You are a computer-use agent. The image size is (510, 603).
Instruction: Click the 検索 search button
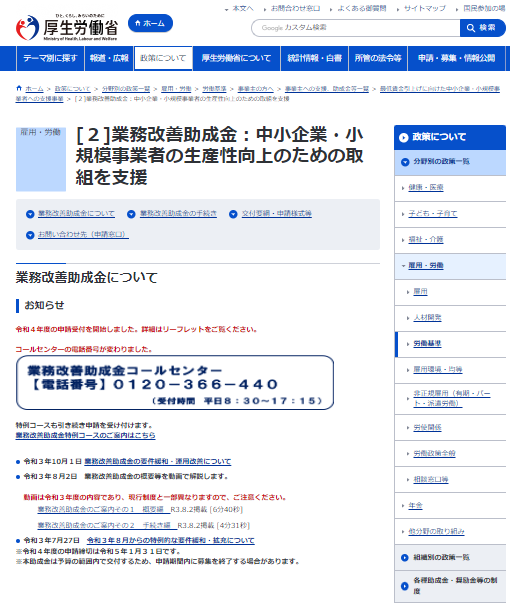point(482,28)
